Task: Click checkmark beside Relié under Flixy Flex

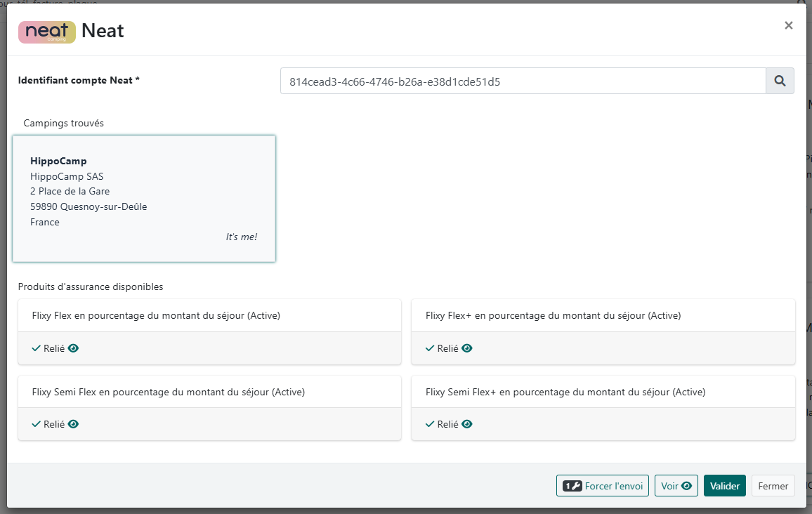Action: (37, 348)
